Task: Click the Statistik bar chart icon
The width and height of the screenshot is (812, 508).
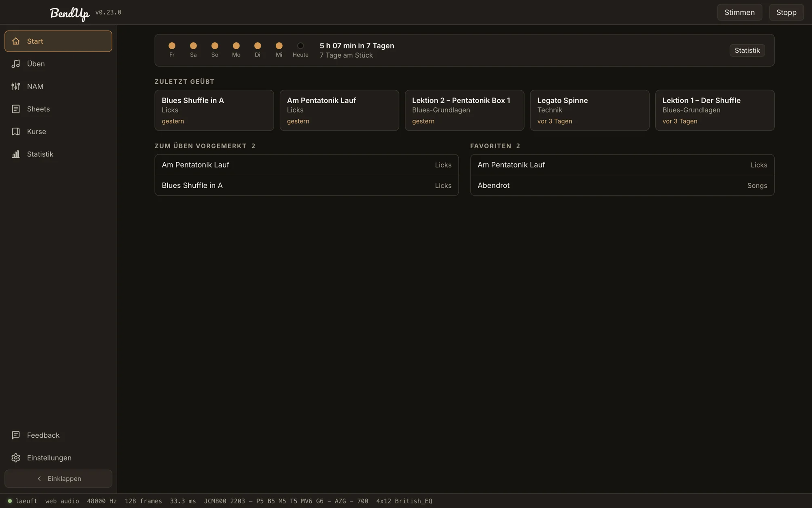Action: [16, 154]
